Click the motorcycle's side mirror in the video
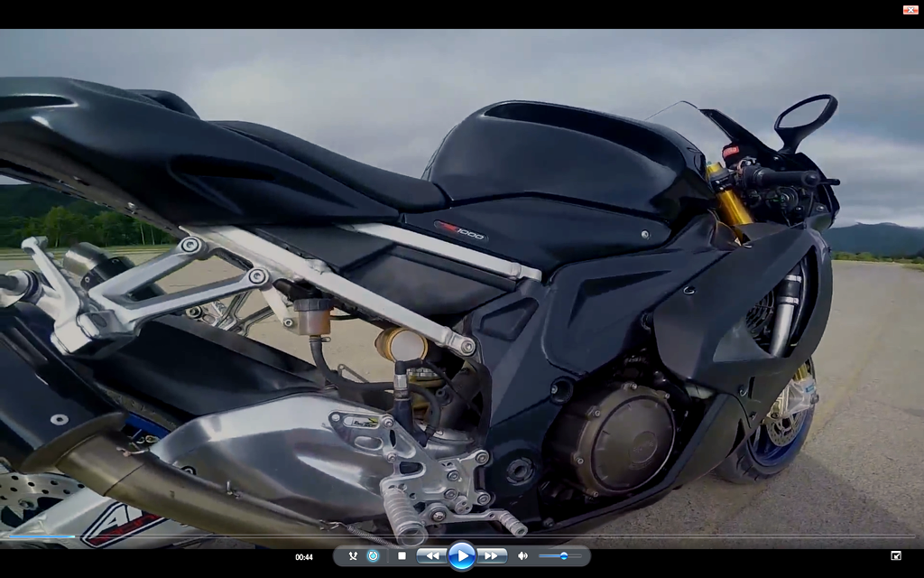The height and width of the screenshot is (578, 924). [806, 116]
